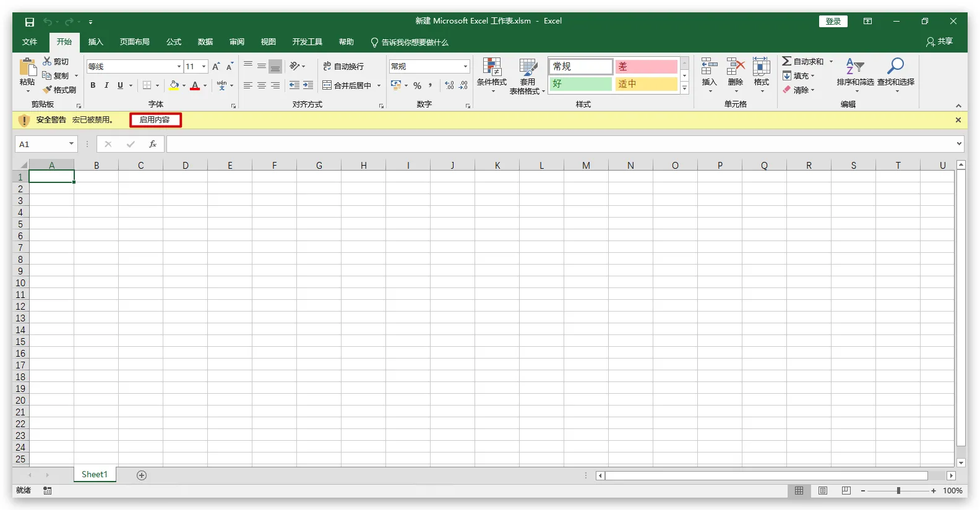
Task: Expand the Name Box dropdown arrow
Action: point(71,144)
